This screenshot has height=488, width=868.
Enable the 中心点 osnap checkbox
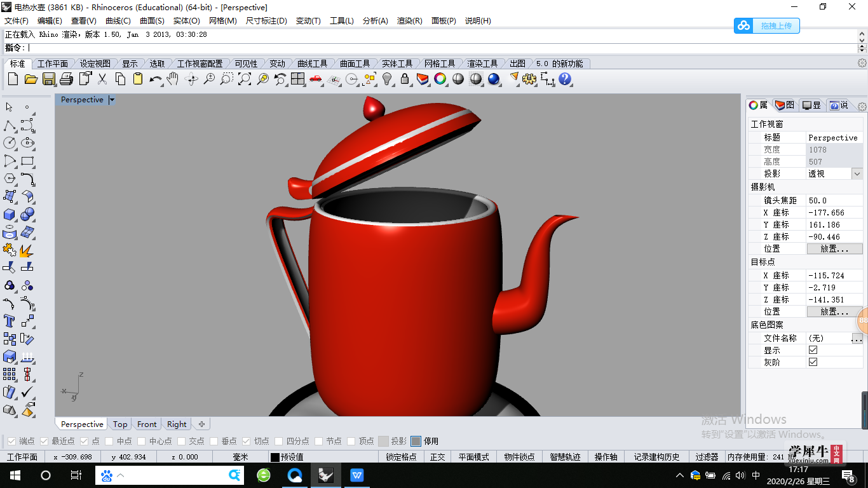click(142, 441)
